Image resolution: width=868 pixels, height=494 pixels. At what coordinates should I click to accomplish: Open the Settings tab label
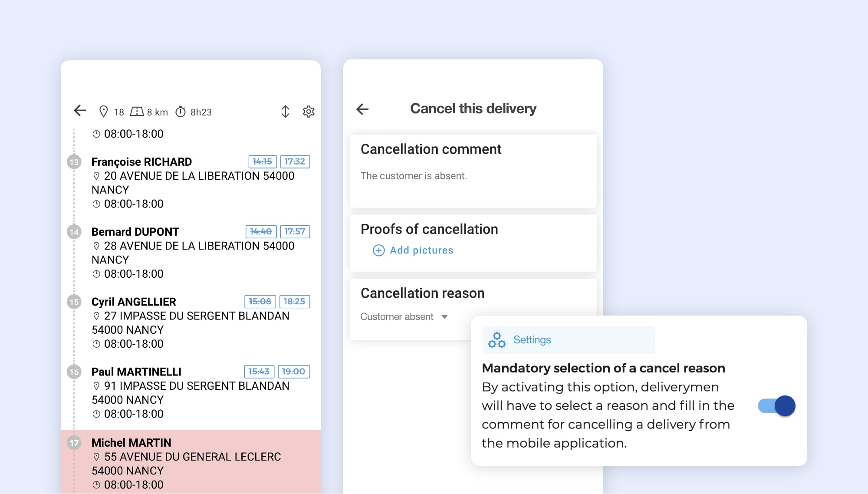click(532, 340)
